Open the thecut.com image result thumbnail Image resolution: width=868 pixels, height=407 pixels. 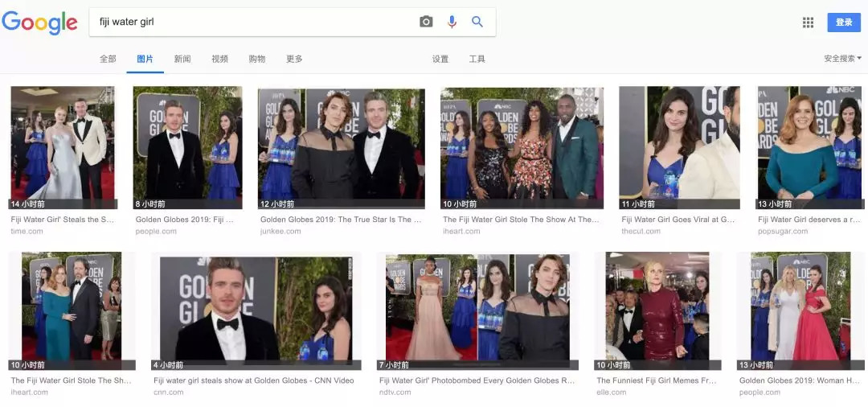(x=679, y=147)
